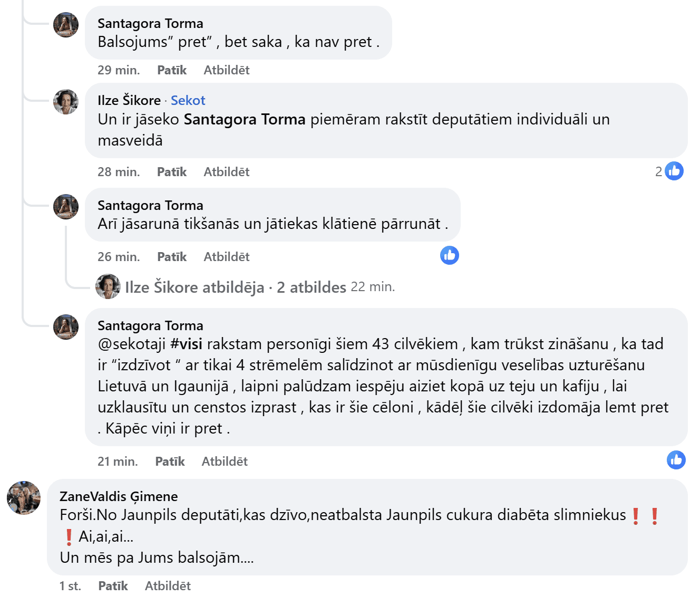Click Atbildēt under the 28 min. comment
This screenshot has width=700, height=596.
226,172
